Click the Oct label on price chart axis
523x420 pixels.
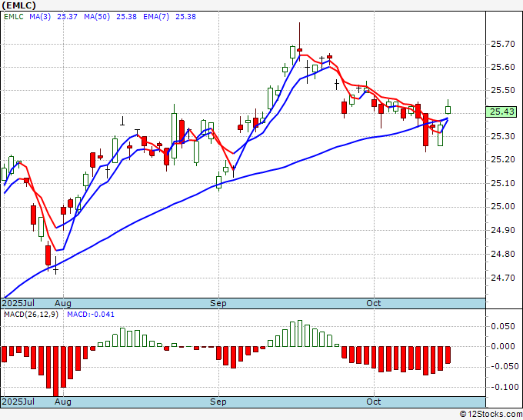click(374, 303)
